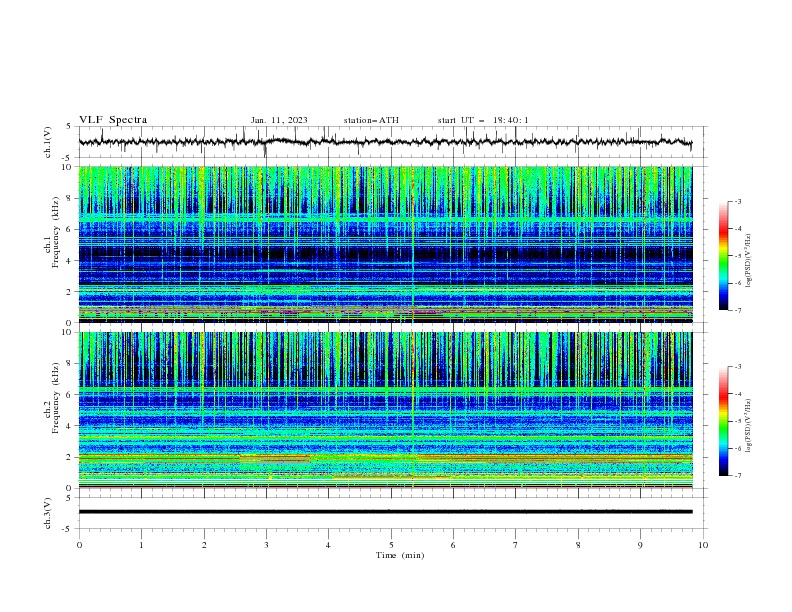Select the "Time (min)" axis label

tap(400, 555)
